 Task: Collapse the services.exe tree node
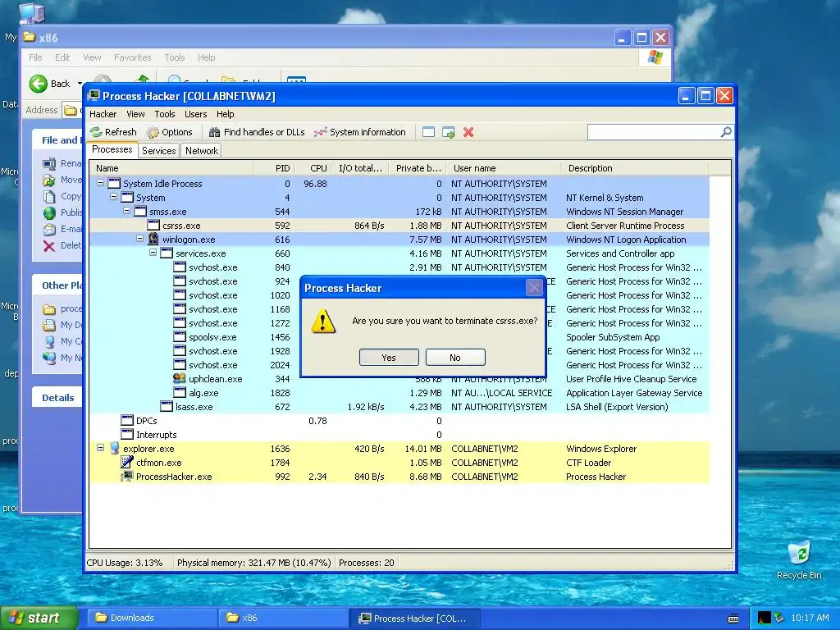[153, 253]
